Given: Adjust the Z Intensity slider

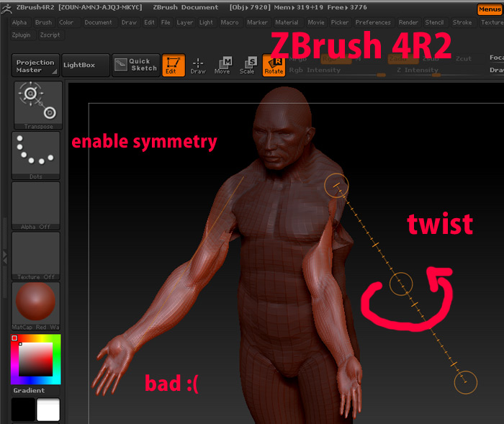Looking at the screenshot, I should (x=438, y=72).
